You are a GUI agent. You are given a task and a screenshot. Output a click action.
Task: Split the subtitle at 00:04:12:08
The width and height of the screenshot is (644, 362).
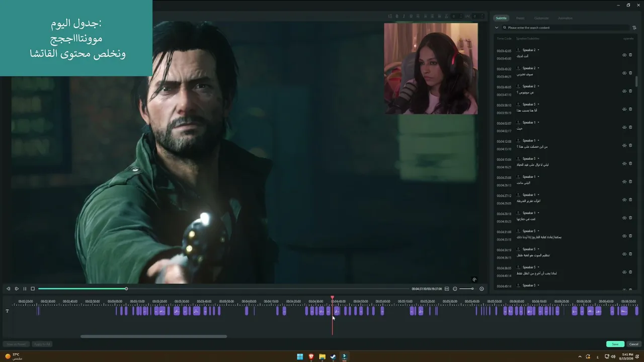tap(624, 145)
